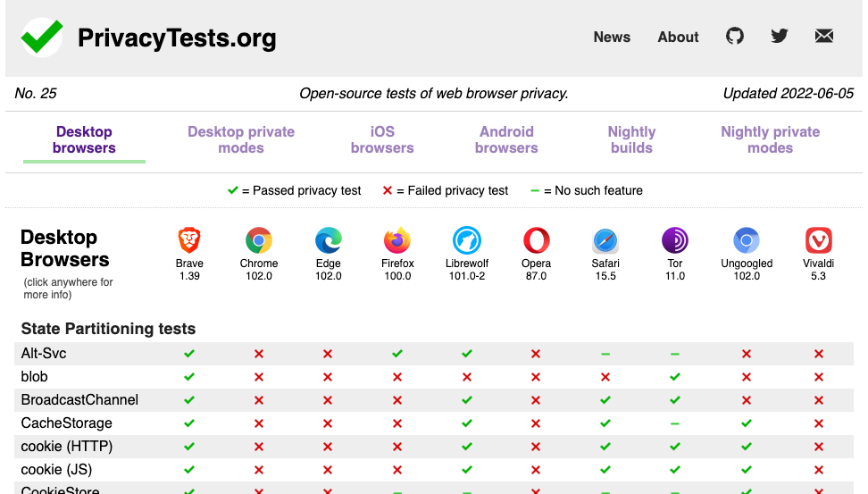Click the Desktop Browsers heading
Viewport: 868px width, 494px height.
pyautogui.click(x=65, y=248)
